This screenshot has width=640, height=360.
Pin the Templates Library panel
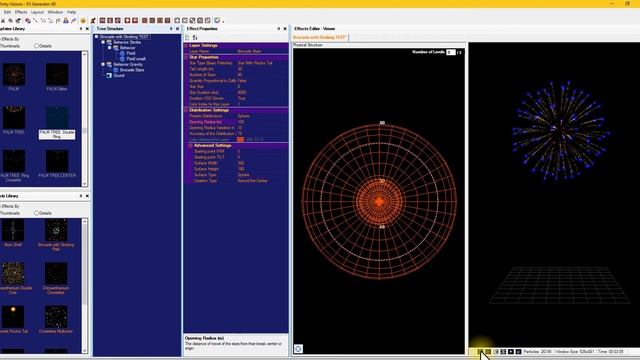pyautogui.click(x=81, y=29)
